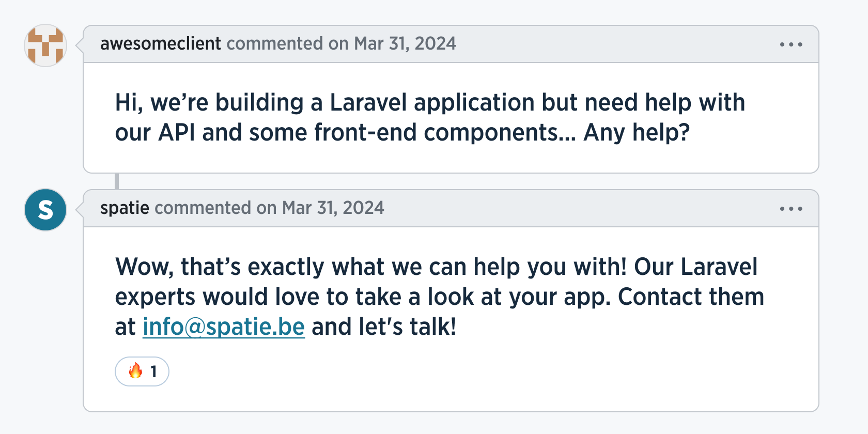Click the speech pointer beside awesomeclient's avatar
The width and height of the screenshot is (868, 434).
tap(80, 45)
